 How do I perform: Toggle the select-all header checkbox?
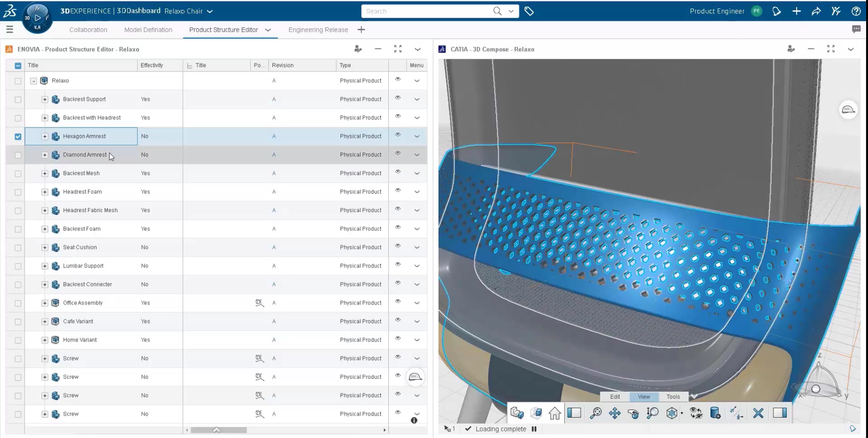click(18, 66)
